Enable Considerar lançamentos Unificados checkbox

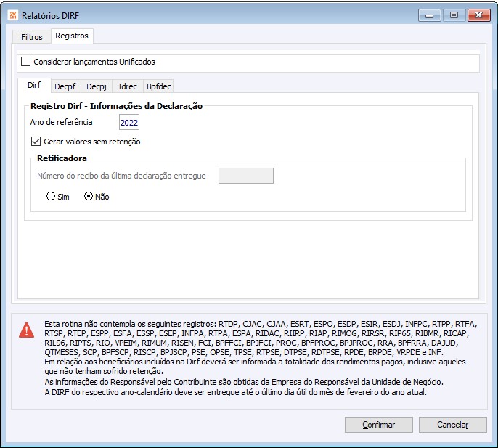25,61
